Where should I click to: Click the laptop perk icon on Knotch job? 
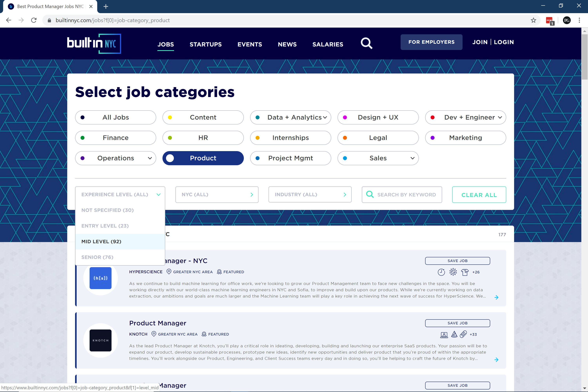[444, 335]
